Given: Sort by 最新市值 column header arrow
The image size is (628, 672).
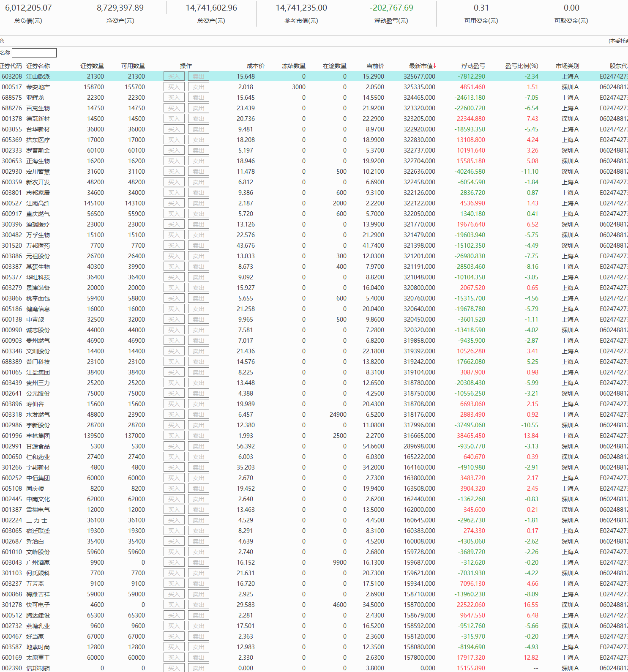Looking at the screenshot, I should pos(434,66).
